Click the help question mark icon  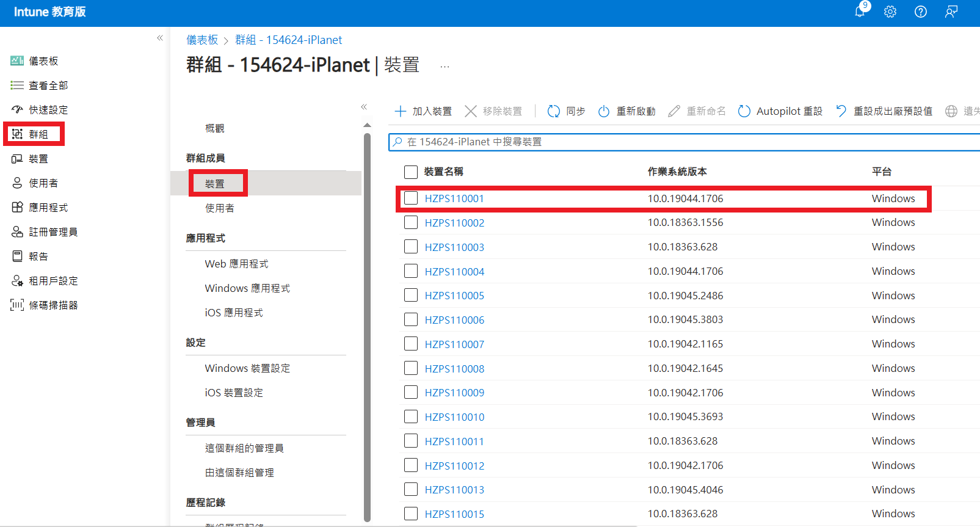click(x=921, y=12)
